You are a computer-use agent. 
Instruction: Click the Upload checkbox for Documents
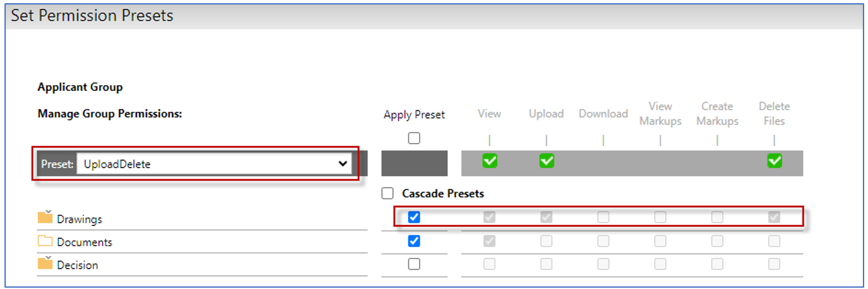[547, 241]
